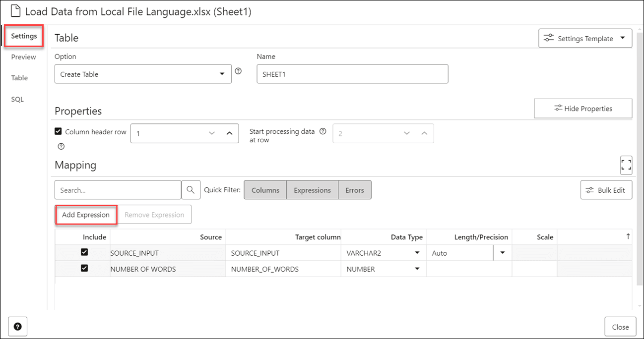Viewport: 644px width, 339px height.
Task: Open the Data Type dropdown for SOURCE_INPUT
Action: (x=416, y=253)
